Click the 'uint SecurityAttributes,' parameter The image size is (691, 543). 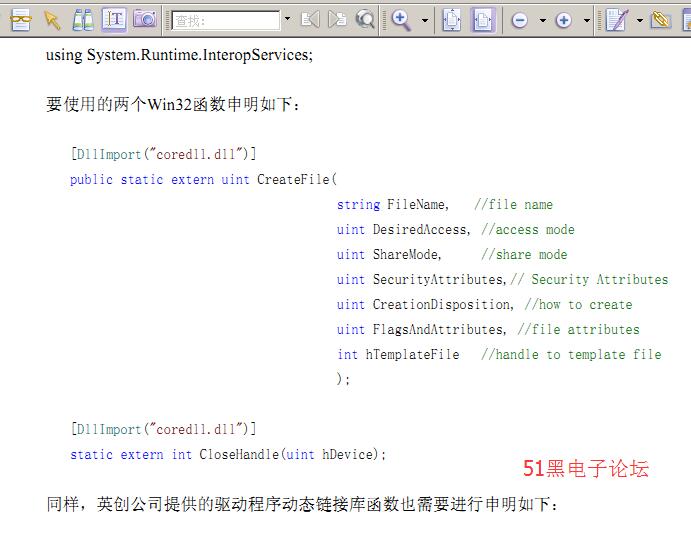click(x=422, y=279)
